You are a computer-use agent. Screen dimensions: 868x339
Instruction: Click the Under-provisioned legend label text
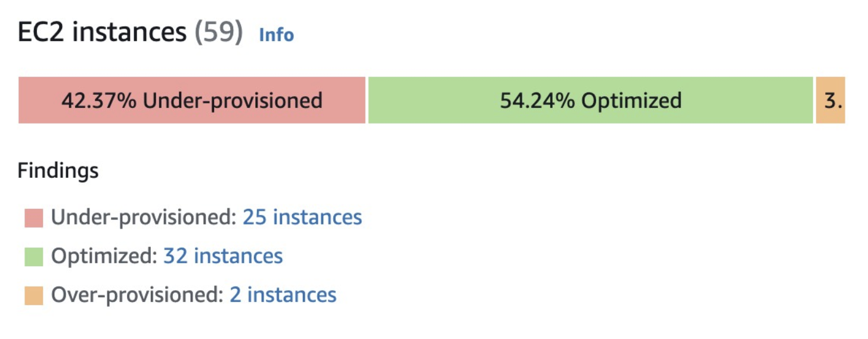click(144, 217)
